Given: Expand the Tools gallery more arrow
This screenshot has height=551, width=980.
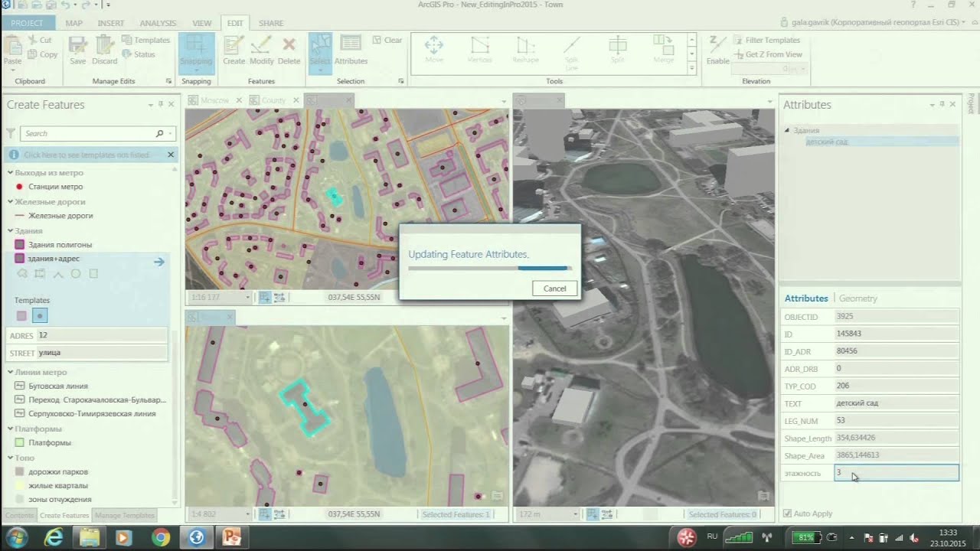Looking at the screenshot, I should (x=692, y=67).
